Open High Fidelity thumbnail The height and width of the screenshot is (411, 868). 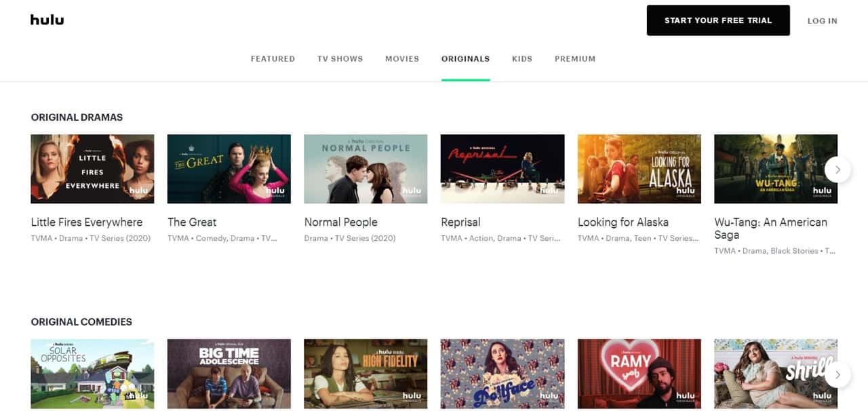pyautogui.click(x=366, y=374)
